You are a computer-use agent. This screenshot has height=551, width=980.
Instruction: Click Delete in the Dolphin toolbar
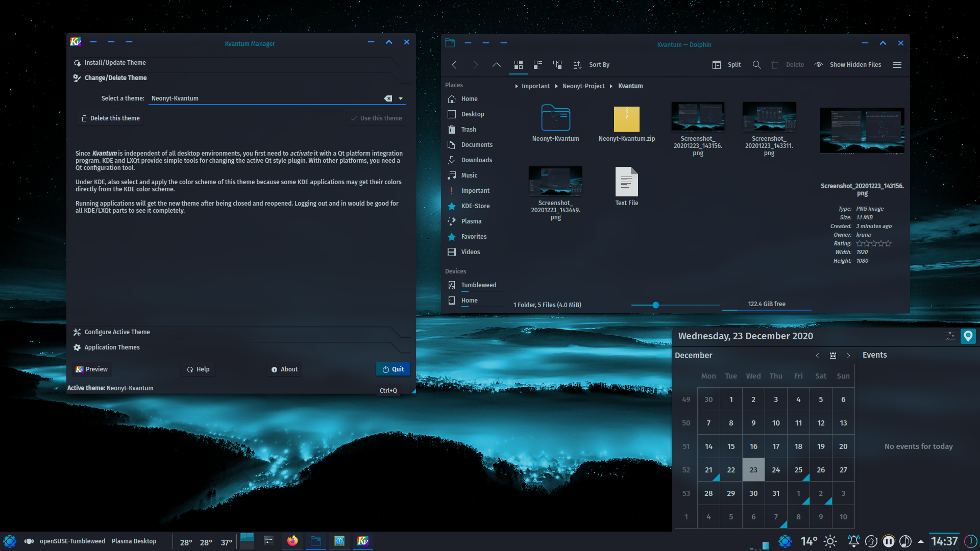(x=788, y=65)
